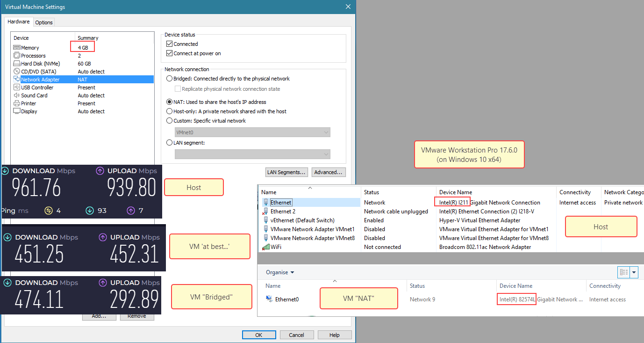The image size is (644, 343).
Task: Click the vEthernet Enabled status text
Action: [374, 220]
